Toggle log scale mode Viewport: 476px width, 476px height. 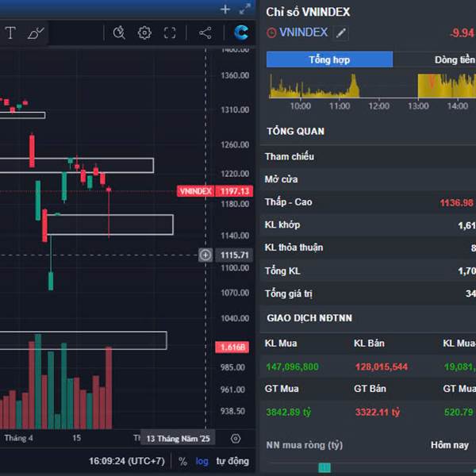pyautogui.click(x=202, y=462)
